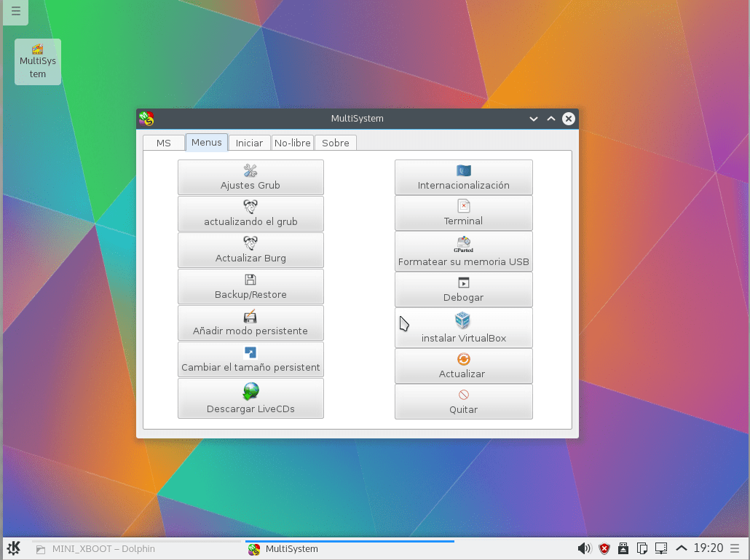Open Backup/Restore option
The width and height of the screenshot is (750, 560).
click(250, 286)
